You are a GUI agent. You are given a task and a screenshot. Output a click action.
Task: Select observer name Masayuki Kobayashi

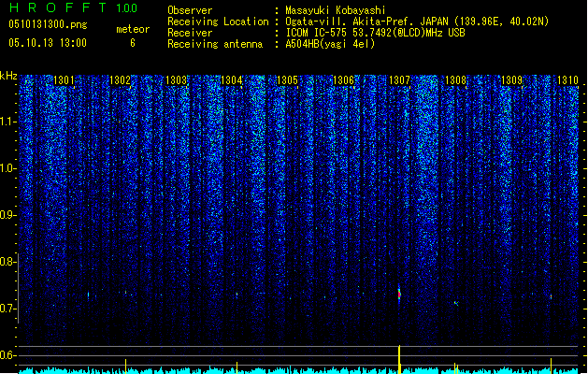336,10
